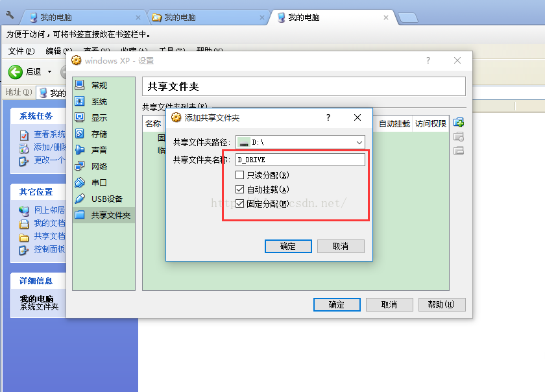Select the 网络 network icon
Viewport: 545px width, 392px height.
pos(80,166)
